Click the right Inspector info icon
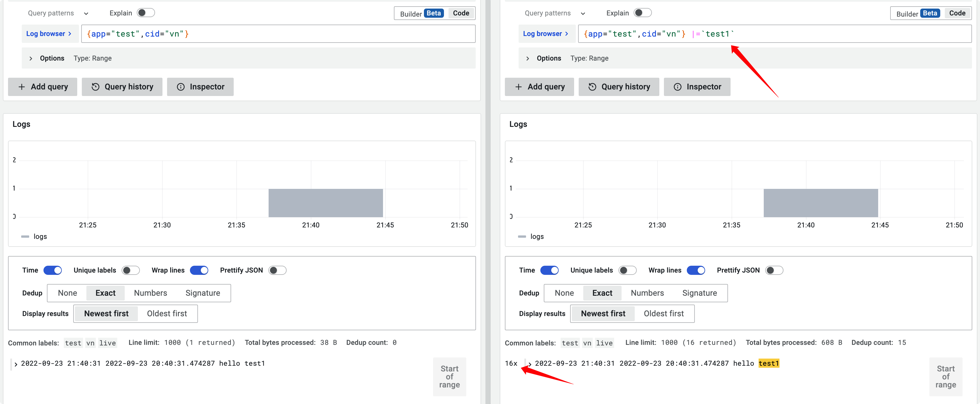Image resolution: width=980 pixels, height=404 pixels. coord(678,87)
